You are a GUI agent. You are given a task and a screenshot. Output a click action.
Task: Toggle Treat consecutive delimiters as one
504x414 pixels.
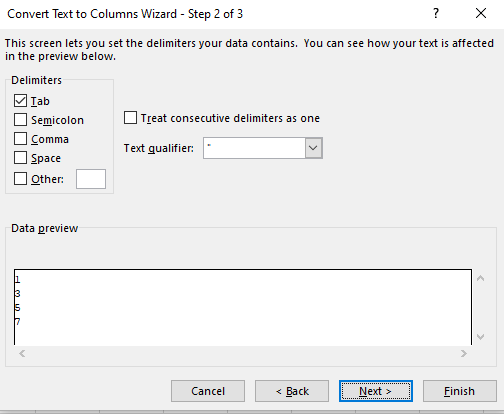pyautogui.click(x=130, y=118)
